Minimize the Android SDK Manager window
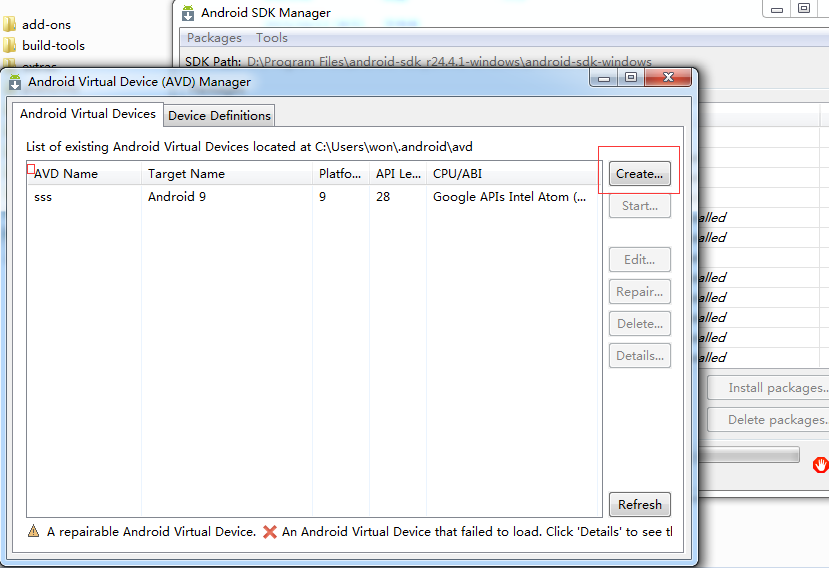Viewport: 829px width, 568px height. (x=777, y=9)
